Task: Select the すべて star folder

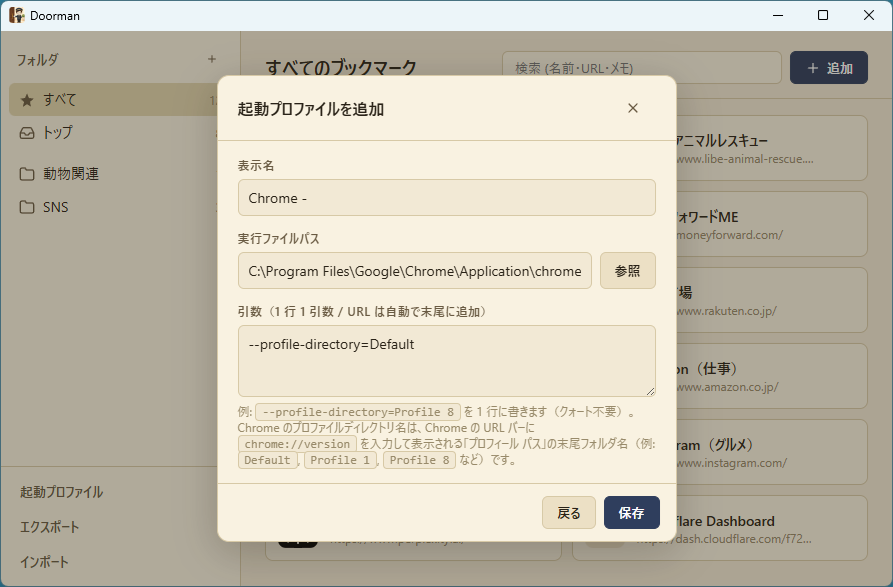Action: [x=114, y=100]
